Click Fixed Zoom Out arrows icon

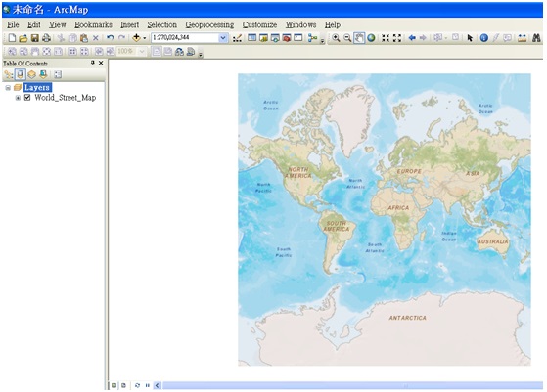(397, 38)
